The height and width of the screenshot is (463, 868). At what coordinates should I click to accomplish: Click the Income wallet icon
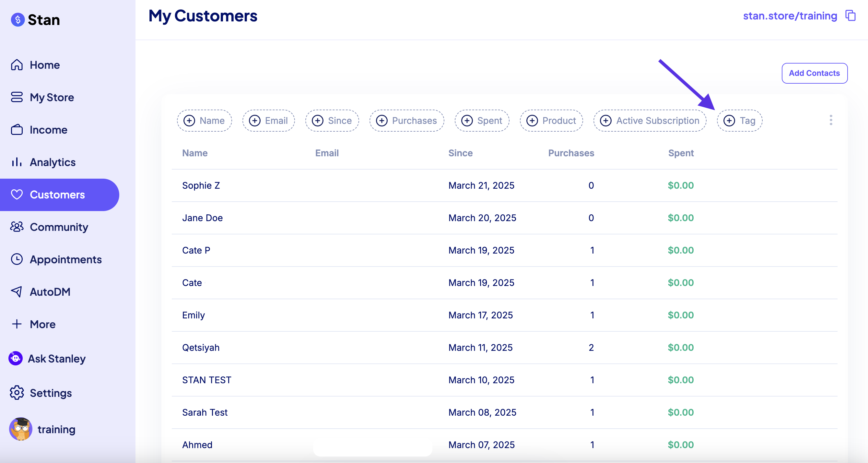pyautogui.click(x=17, y=130)
